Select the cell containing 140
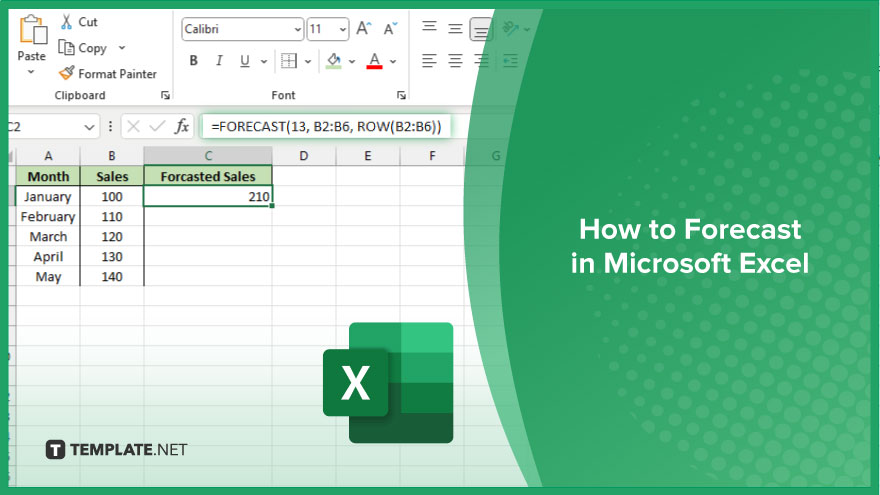 coord(112,277)
